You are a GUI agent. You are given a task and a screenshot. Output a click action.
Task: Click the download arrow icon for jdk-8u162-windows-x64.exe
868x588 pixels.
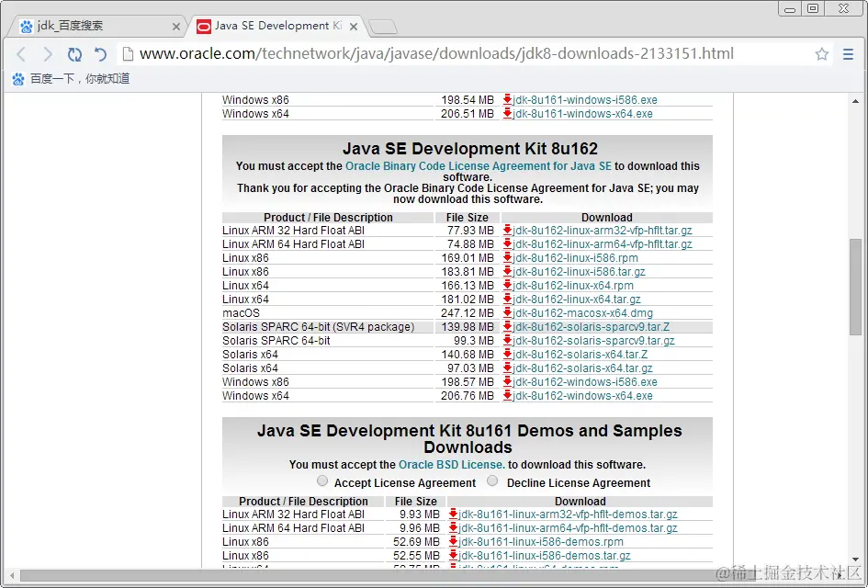click(x=507, y=395)
